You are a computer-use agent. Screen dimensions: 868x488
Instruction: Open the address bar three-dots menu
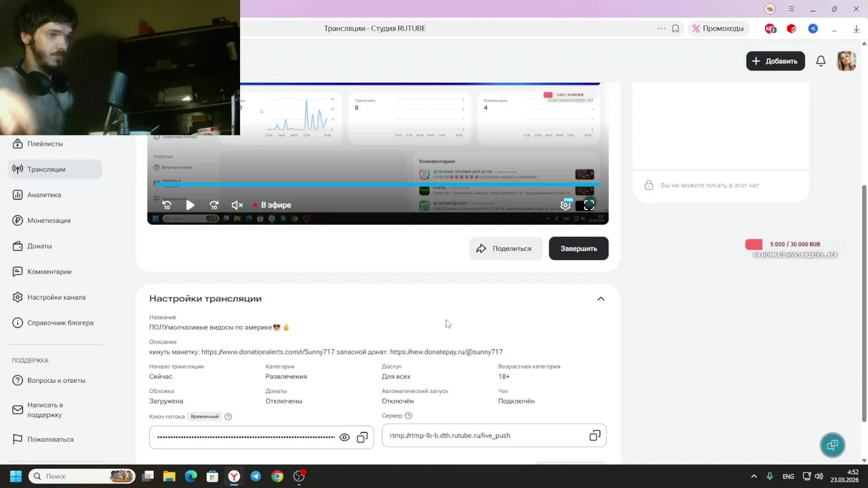click(x=662, y=28)
